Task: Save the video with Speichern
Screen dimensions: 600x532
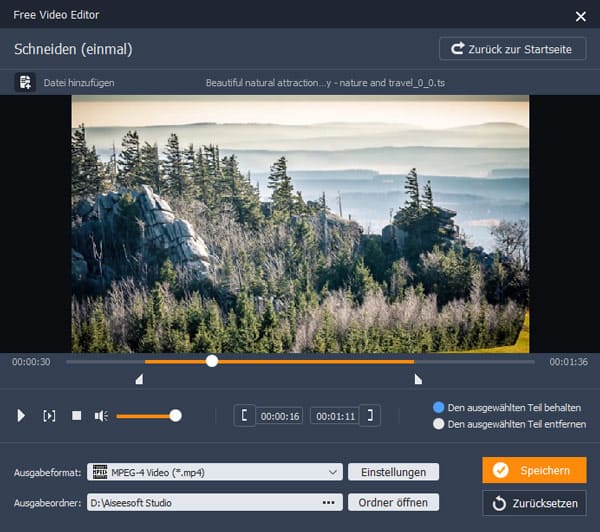Action: [533, 470]
